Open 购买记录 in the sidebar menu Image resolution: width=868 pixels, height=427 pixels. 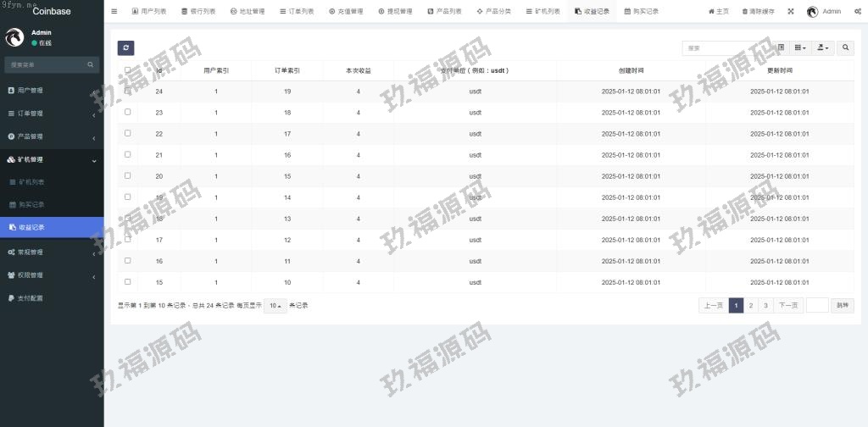tap(31, 204)
